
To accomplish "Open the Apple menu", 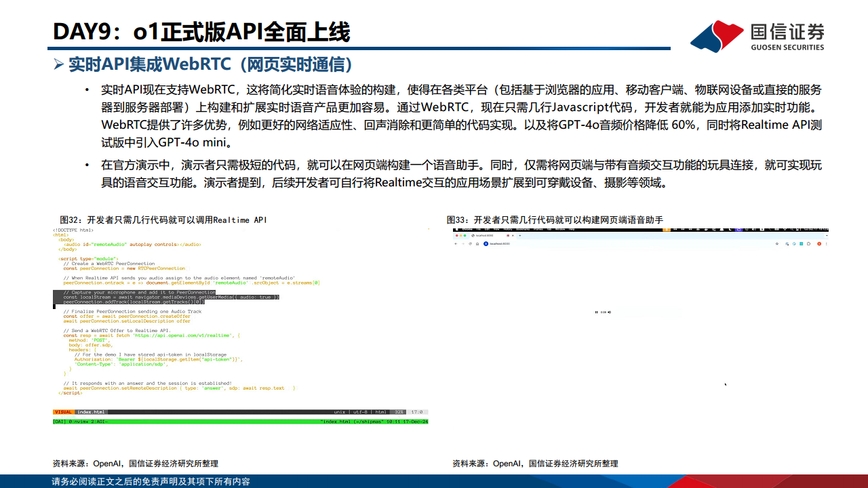I will [457, 229].
